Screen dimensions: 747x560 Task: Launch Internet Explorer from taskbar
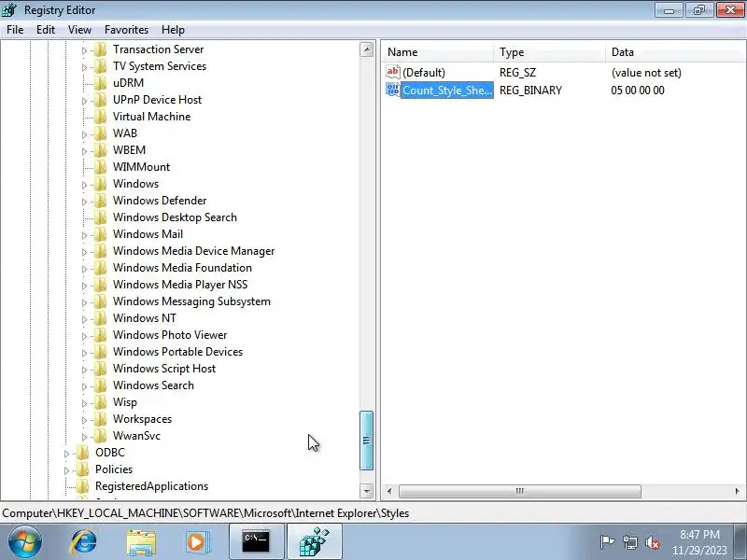(x=83, y=542)
